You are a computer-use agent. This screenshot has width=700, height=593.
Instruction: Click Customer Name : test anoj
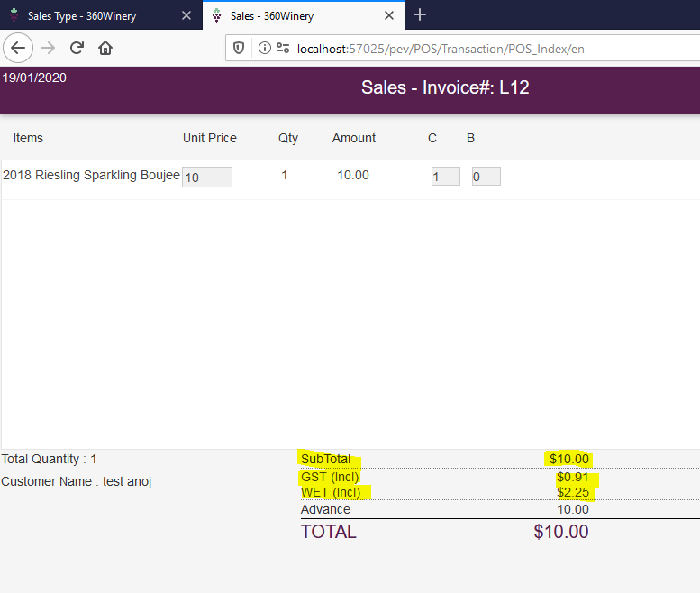click(x=77, y=481)
